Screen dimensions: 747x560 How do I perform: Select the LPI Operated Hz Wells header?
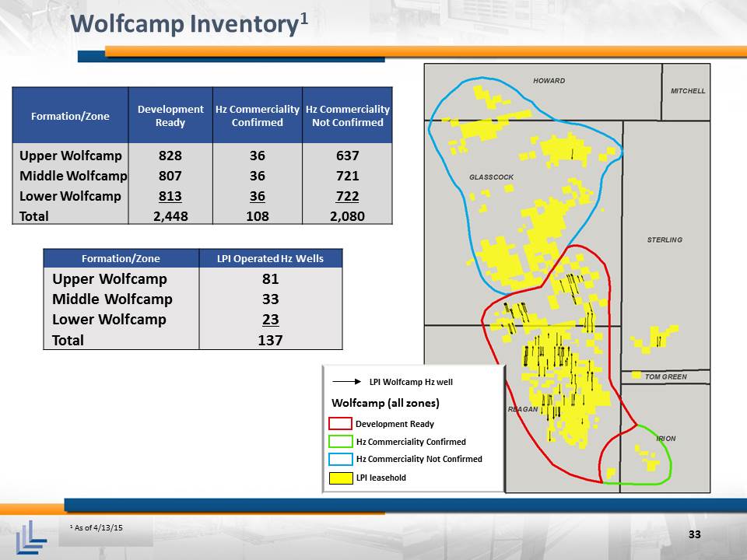coord(270,258)
